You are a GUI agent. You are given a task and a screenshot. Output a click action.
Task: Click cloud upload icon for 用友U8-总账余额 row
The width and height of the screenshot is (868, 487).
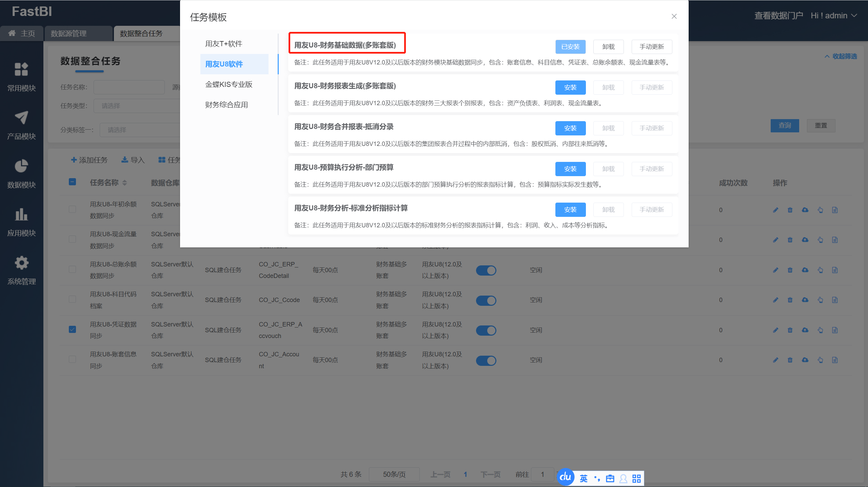tap(805, 270)
